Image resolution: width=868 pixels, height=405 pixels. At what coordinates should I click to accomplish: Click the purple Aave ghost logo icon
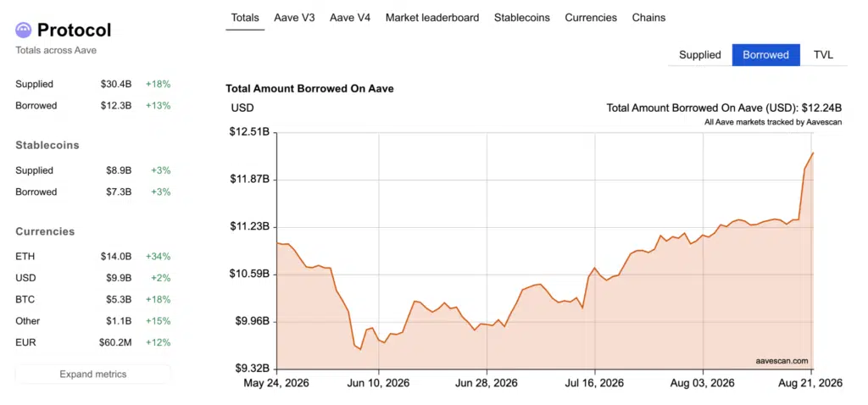coord(23,30)
